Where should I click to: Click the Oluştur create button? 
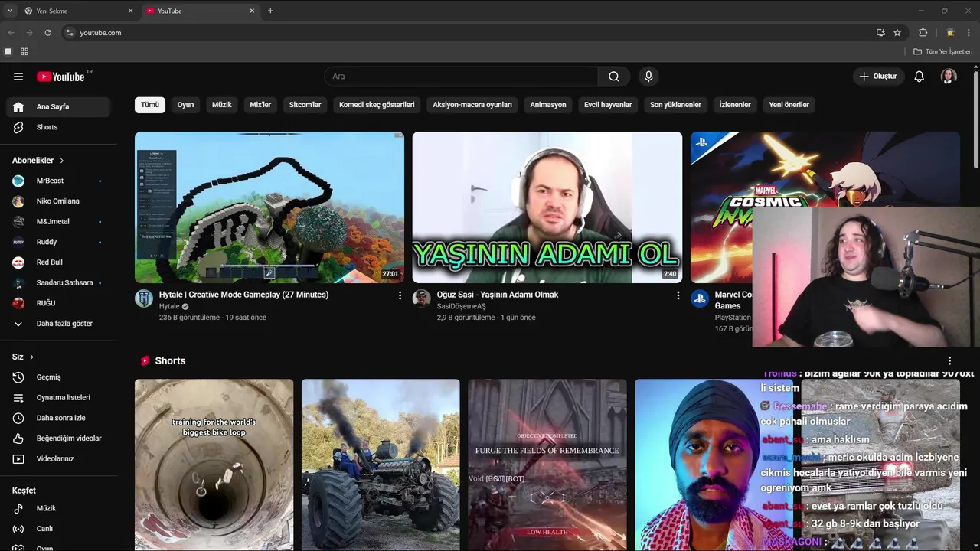coord(877,77)
